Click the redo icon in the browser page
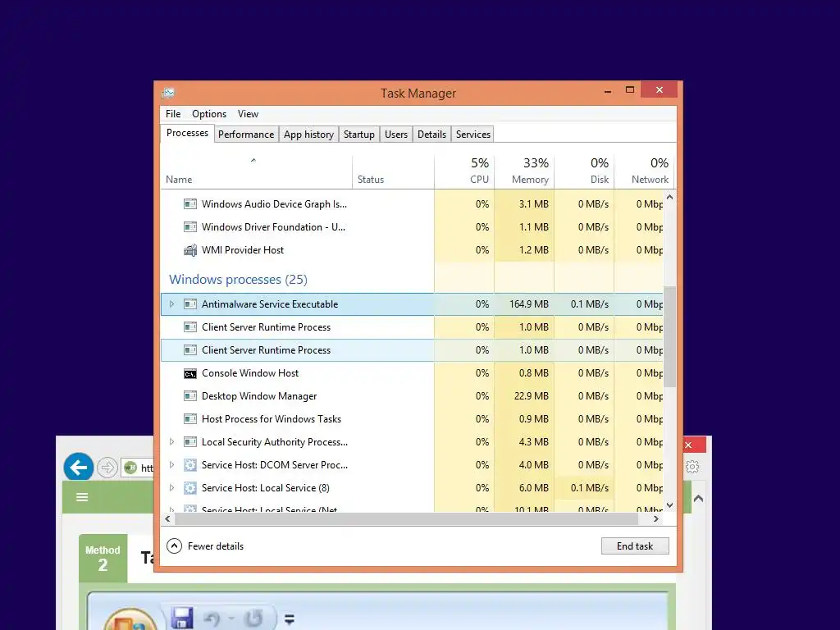 point(253,619)
